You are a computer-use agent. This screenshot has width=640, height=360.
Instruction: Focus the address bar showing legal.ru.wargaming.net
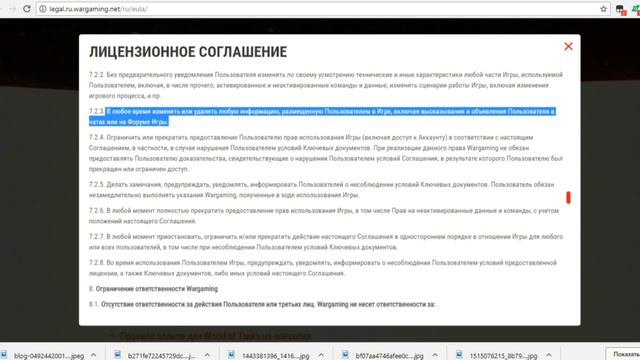(x=322, y=9)
